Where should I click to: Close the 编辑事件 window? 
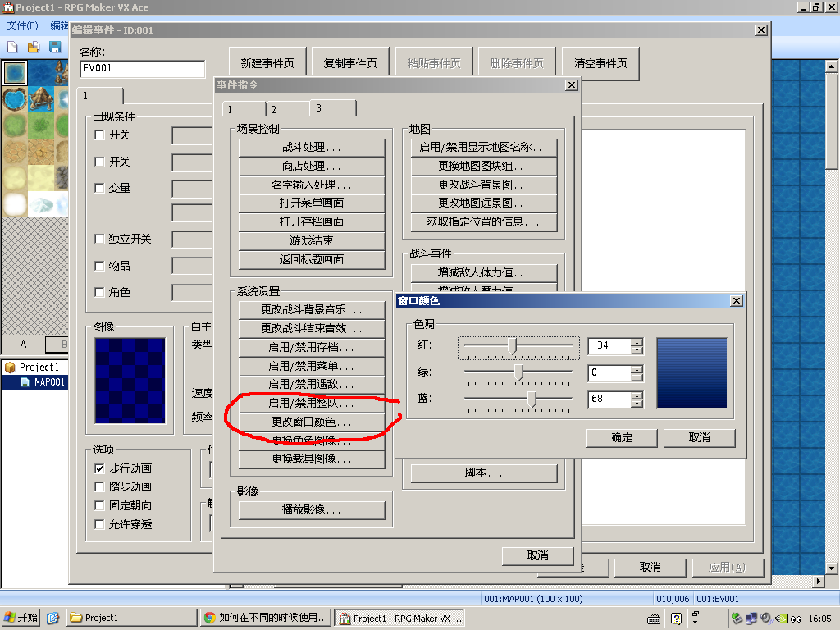760,30
